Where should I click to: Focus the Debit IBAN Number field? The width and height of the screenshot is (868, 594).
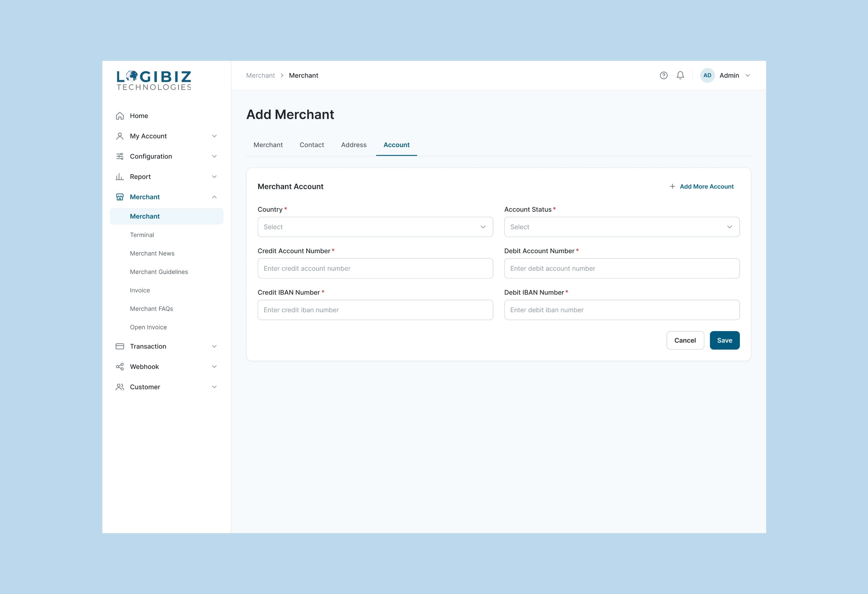pos(621,310)
